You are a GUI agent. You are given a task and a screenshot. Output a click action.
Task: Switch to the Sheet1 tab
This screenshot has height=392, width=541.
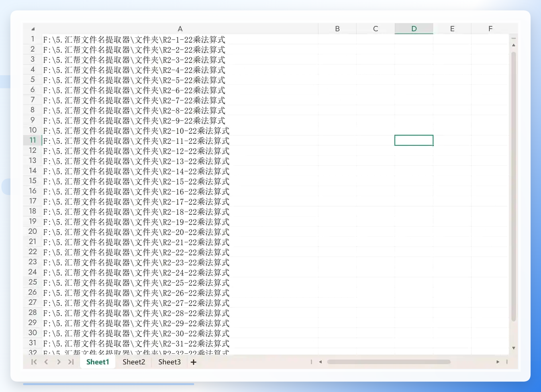98,362
